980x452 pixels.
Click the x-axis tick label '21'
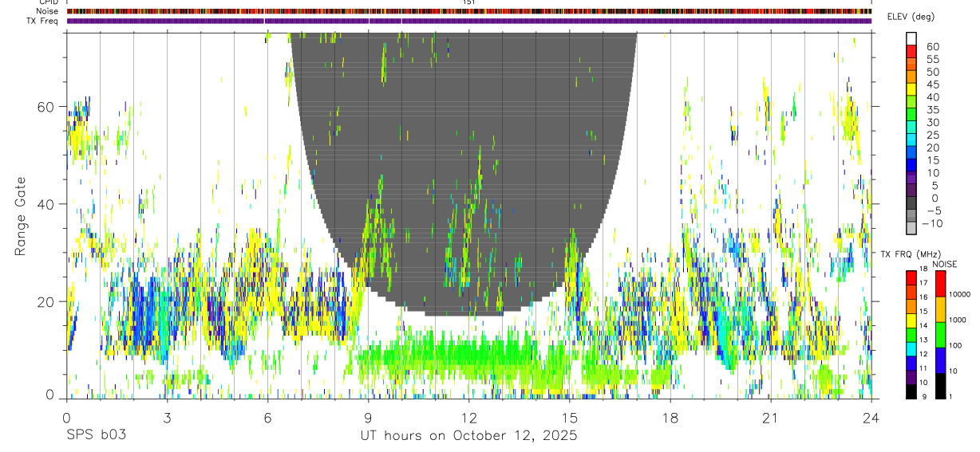coord(770,418)
